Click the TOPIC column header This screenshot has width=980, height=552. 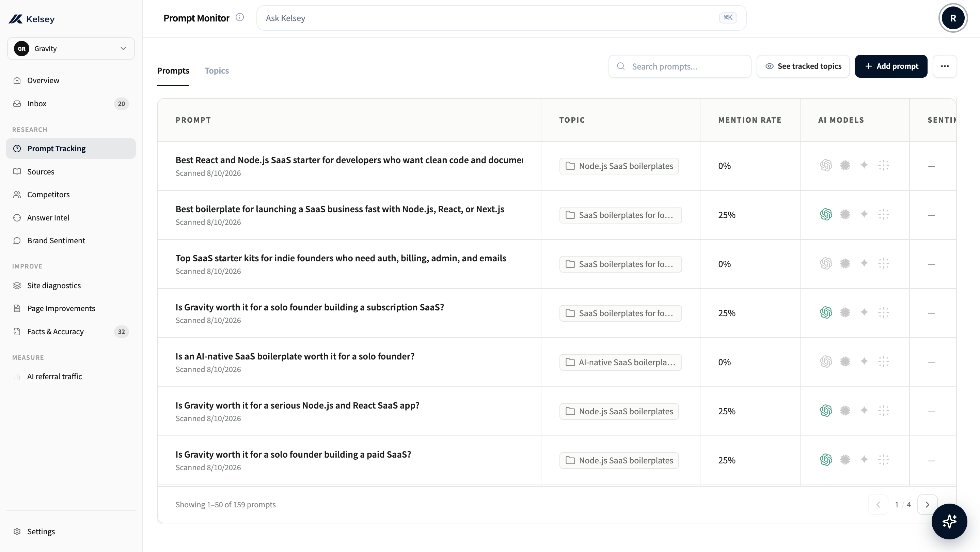572,120
